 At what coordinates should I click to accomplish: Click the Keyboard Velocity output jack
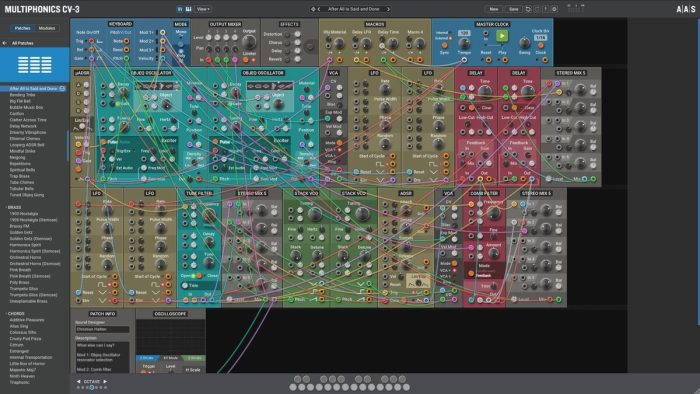click(x=162, y=58)
